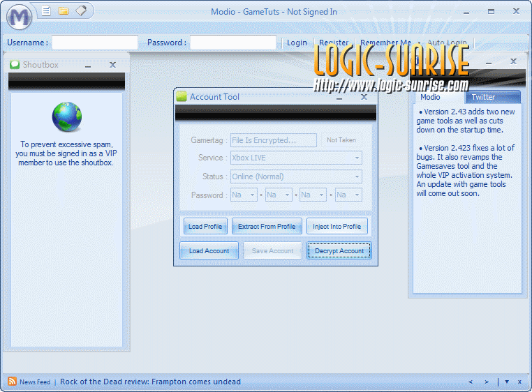The width and height of the screenshot is (532, 392).
Task: Toggle Auto Login option
Action: pos(448,43)
